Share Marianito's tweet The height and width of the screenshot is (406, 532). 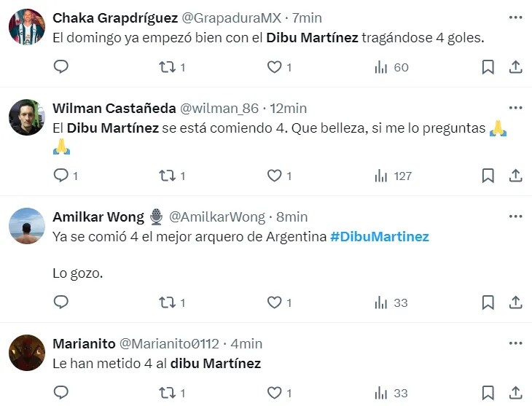[x=515, y=394]
